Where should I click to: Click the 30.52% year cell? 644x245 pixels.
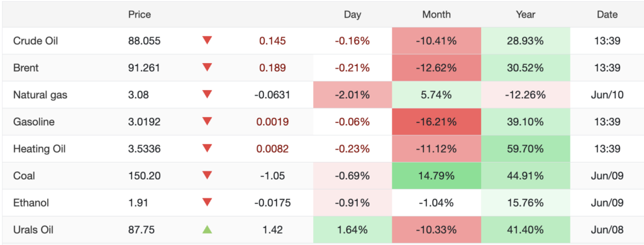[526, 68]
